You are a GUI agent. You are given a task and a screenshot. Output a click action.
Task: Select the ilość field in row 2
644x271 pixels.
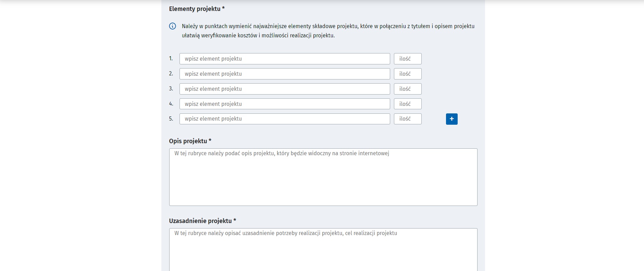[408, 74]
